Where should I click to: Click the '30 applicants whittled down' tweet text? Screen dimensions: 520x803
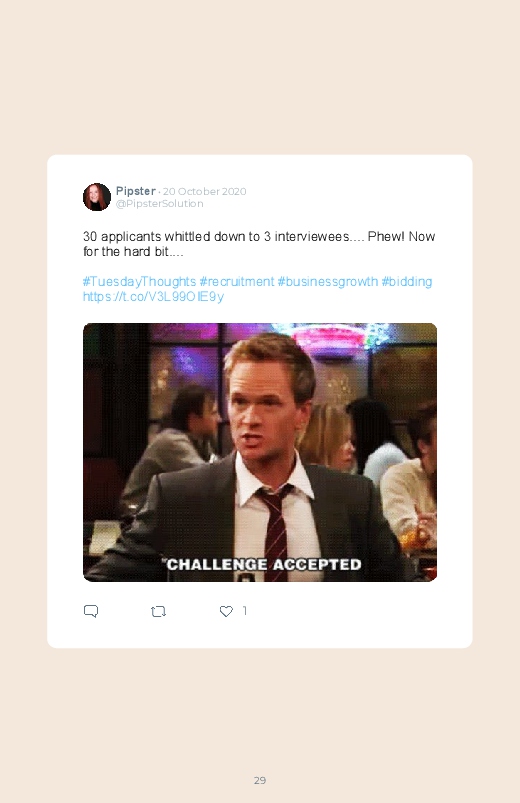(x=259, y=244)
